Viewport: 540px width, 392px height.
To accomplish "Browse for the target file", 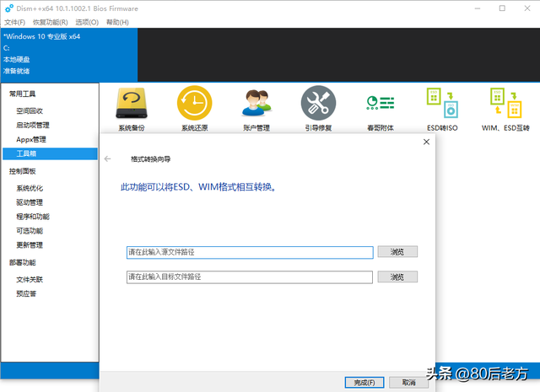I will (x=397, y=277).
